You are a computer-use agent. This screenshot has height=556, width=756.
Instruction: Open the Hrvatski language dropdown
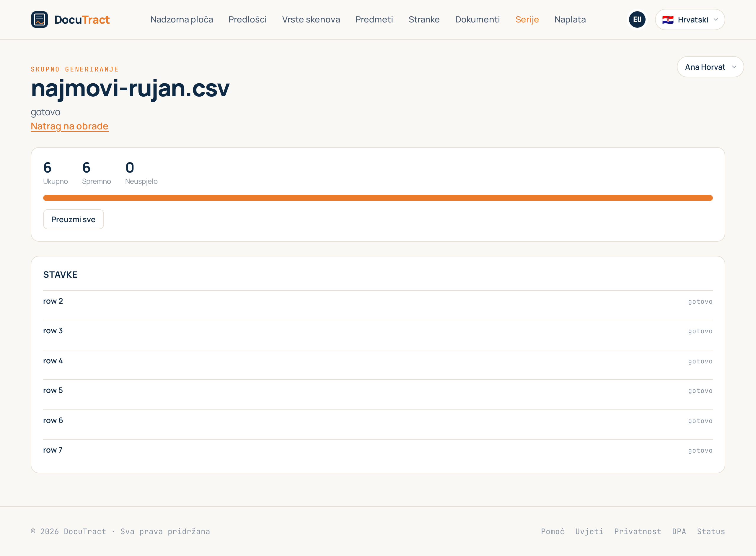click(x=690, y=19)
